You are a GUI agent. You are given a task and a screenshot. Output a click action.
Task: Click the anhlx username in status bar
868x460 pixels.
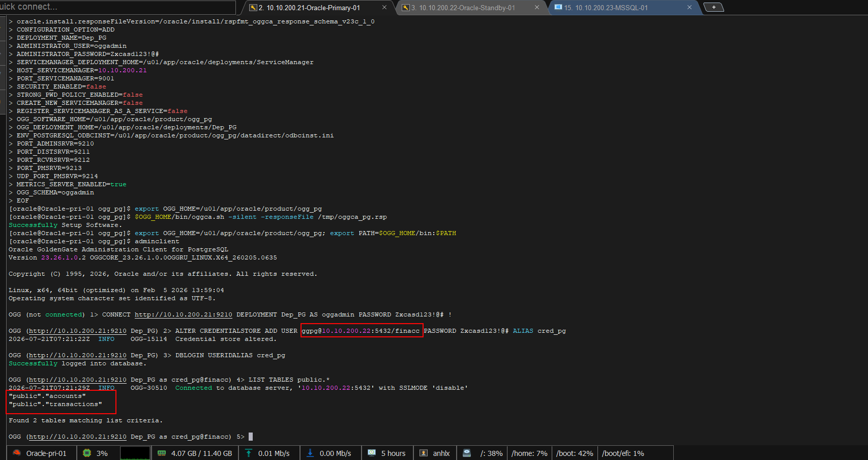(x=441, y=453)
